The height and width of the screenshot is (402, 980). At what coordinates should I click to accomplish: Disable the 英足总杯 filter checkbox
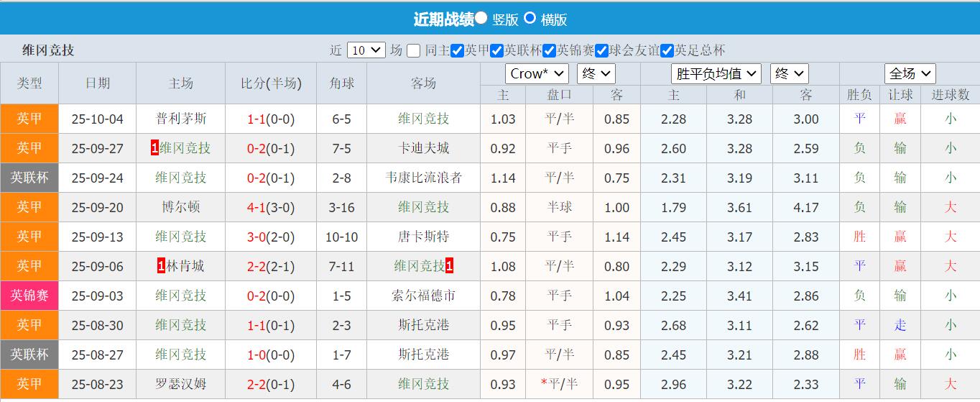pos(667,50)
